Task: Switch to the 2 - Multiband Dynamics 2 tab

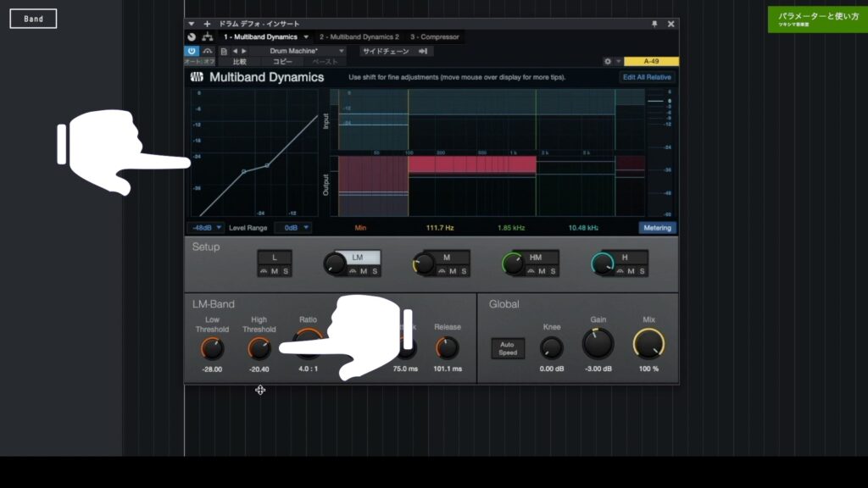Action: click(x=359, y=37)
